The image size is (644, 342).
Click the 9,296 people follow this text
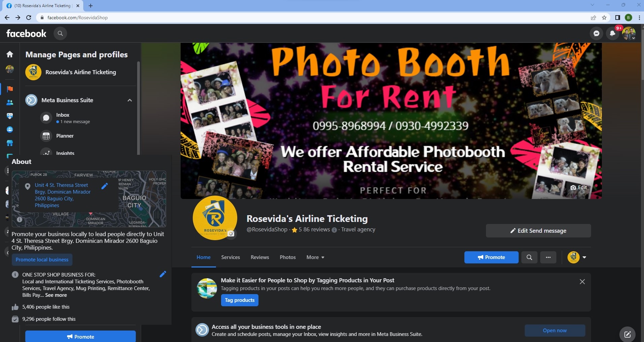49,319
